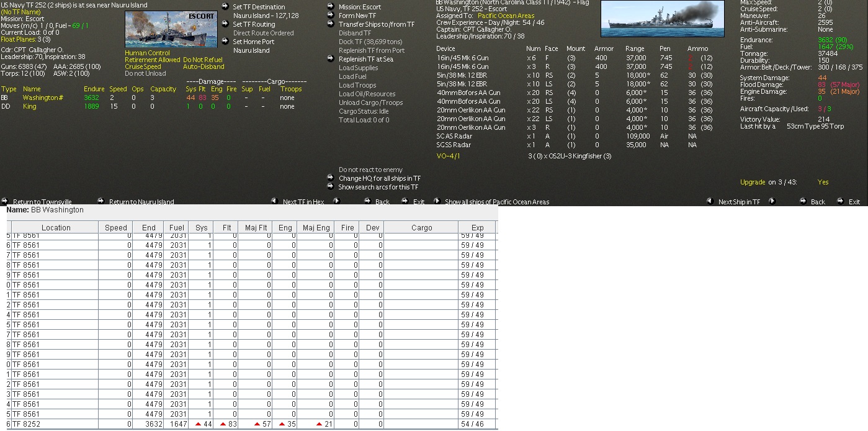
Task: Open the King destroyer entry
Action: [29, 106]
